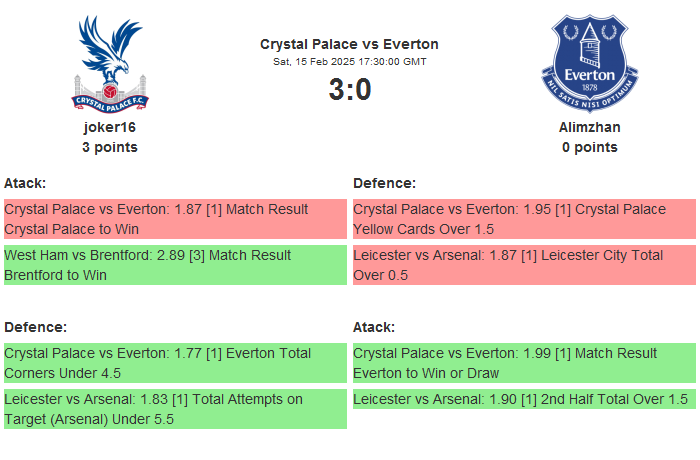
Task: Open the Alimzhan player name
Action: pyautogui.click(x=589, y=127)
